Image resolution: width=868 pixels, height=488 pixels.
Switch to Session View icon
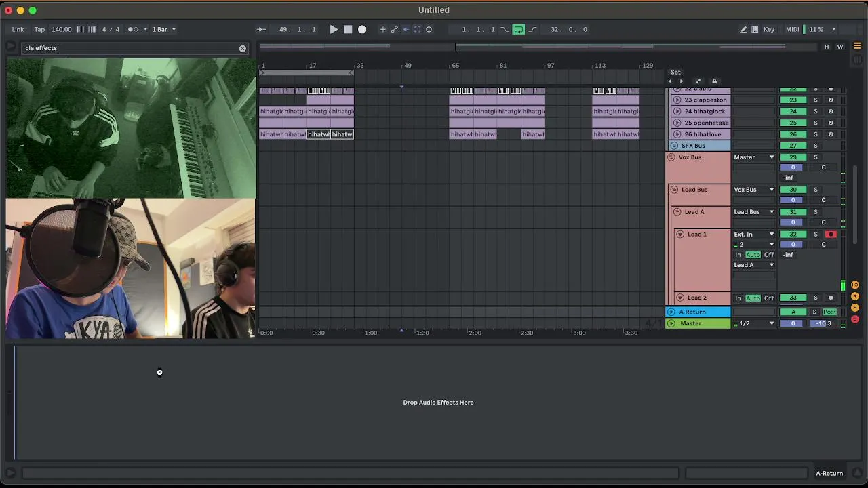pyautogui.click(x=857, y=60)
